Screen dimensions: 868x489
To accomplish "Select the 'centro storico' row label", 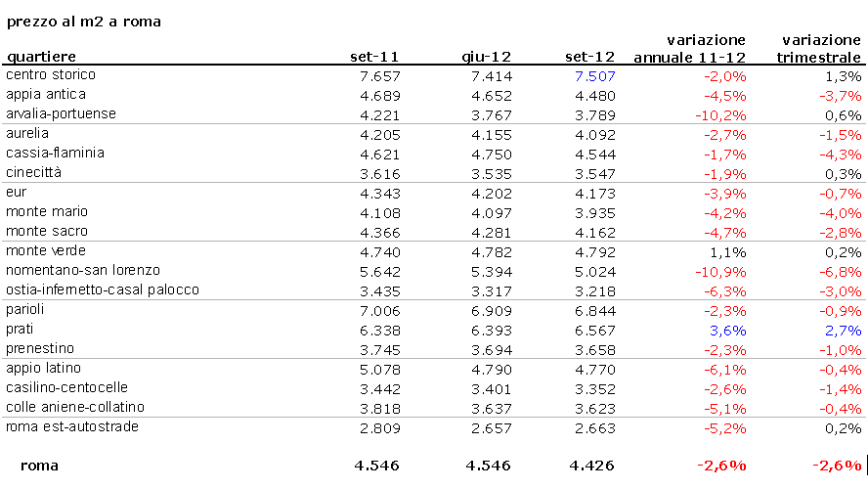I will point(51,75).
